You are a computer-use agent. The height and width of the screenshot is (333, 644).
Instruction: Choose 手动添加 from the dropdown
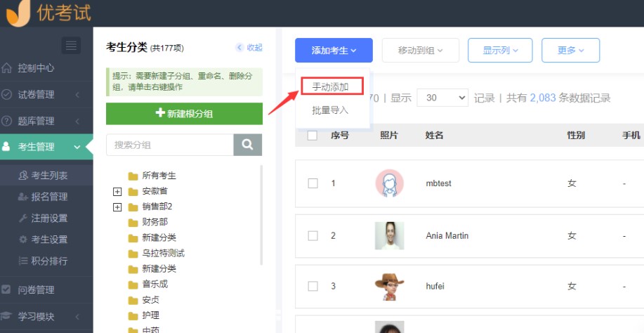click(330, 86)
